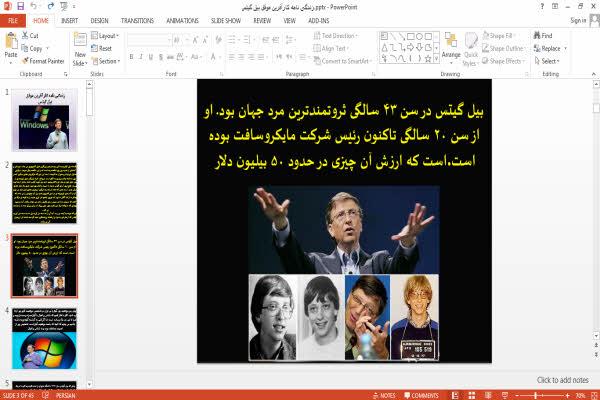Insert a New Slide
This screenshot has height=400, width=600.
pyautogui.click(x=80, y=50)
